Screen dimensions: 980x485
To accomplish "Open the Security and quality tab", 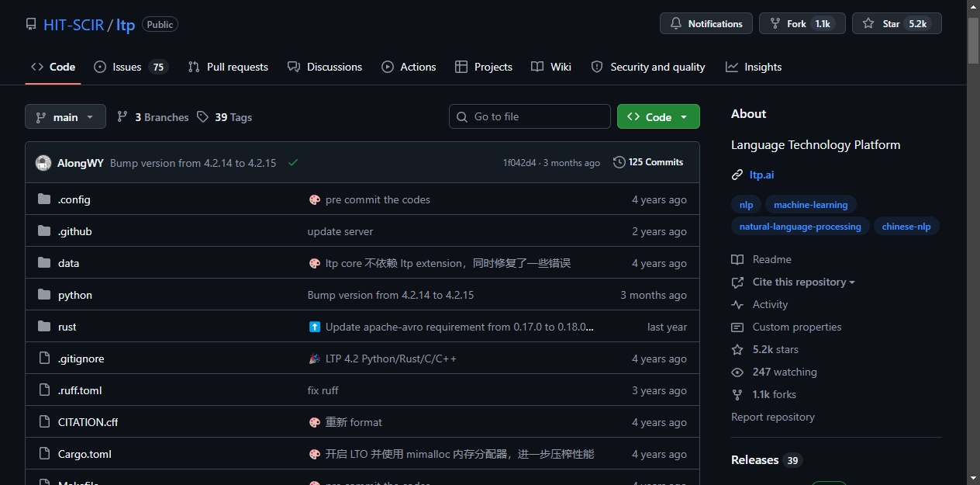I will pos(648,67).
